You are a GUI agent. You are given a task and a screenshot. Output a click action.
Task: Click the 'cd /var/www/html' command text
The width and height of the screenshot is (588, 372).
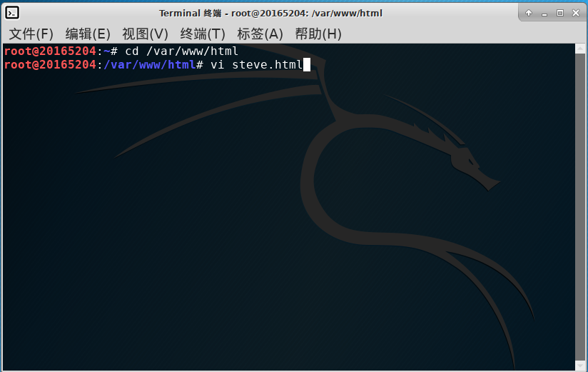click(x=181, y=51)
